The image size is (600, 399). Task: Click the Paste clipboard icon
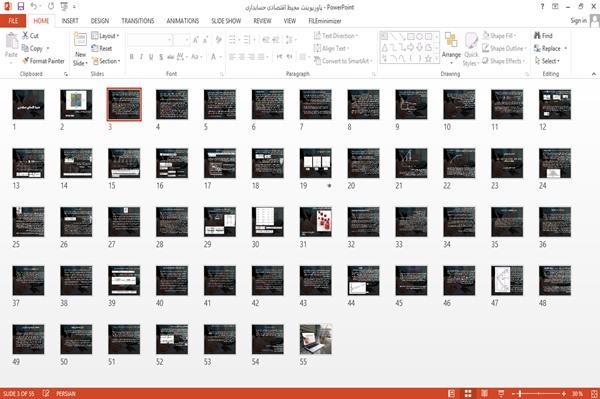(11, 41)
